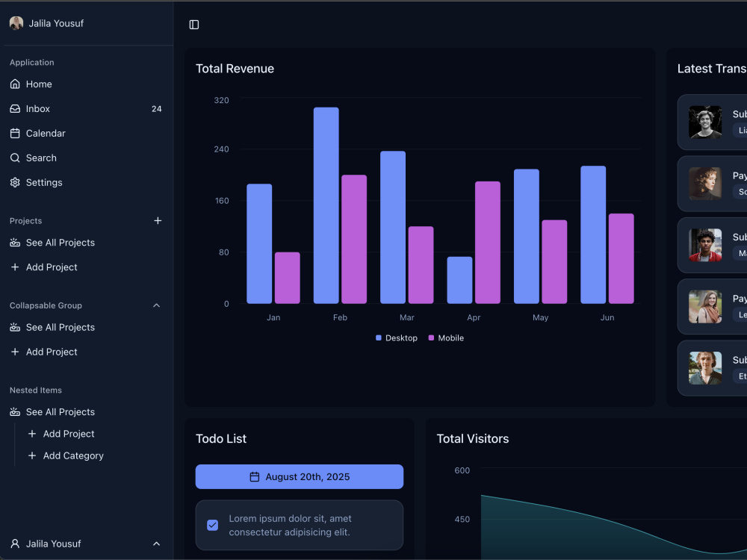This screenshot has height=560, width=747.
Task: Click the Nested Items section label
Action: click(36, 390)
